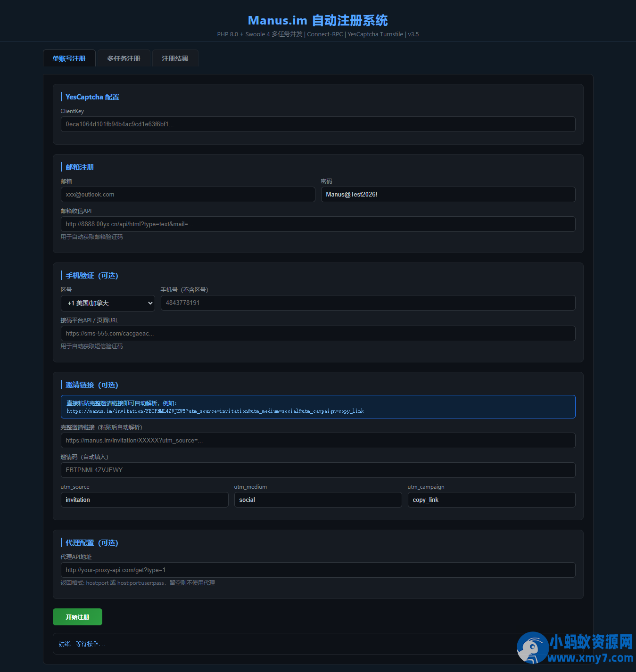
Task: Click the 邮箱收信API input field
Action: click(318, 224)
